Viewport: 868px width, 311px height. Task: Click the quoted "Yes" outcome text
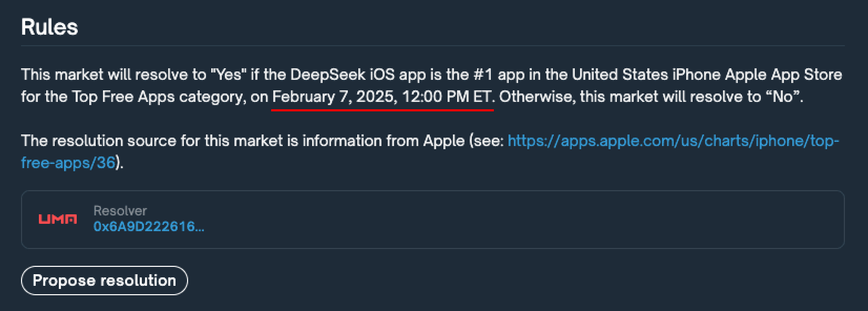pos(226,75)
